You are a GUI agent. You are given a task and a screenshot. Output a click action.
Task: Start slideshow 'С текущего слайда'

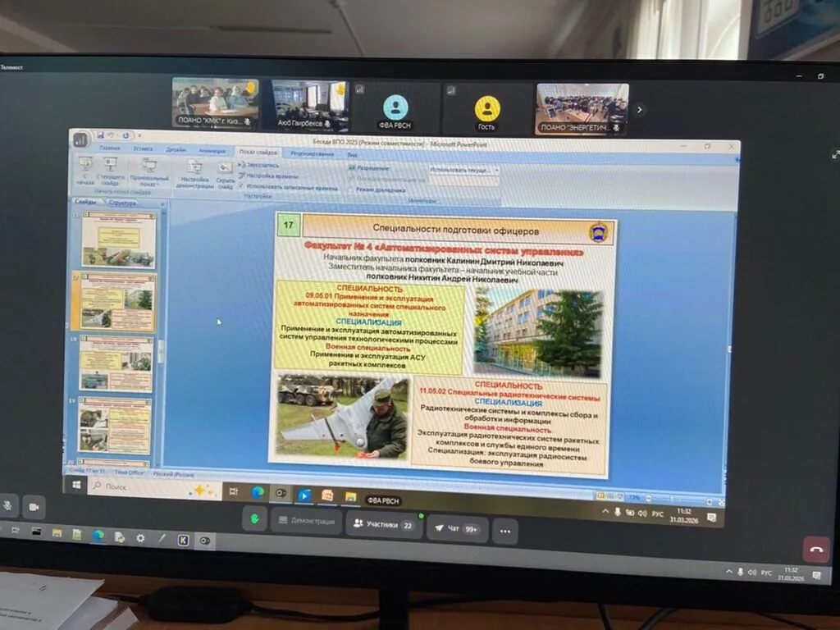pyautogui.click(x=111, y=169)
